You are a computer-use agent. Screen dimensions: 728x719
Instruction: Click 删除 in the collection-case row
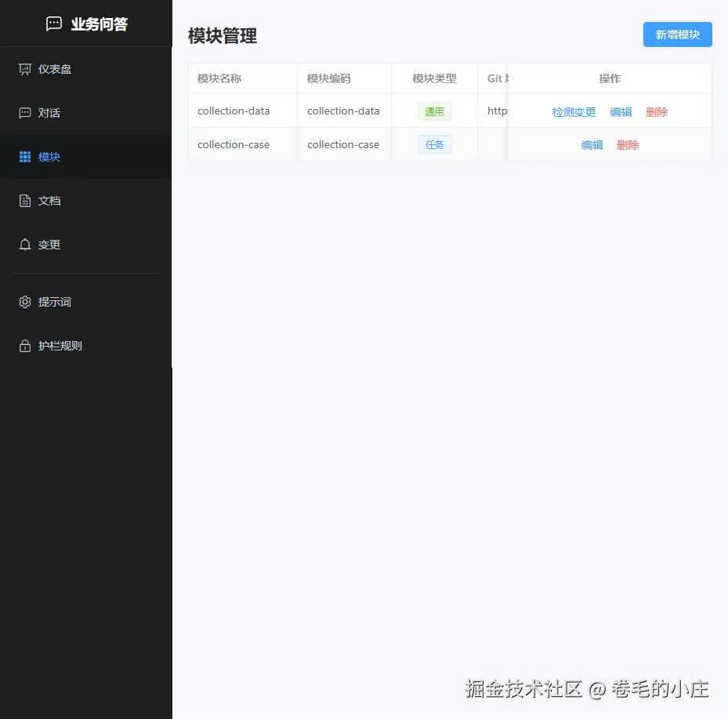pyautogui.click(x=628, y=145)
